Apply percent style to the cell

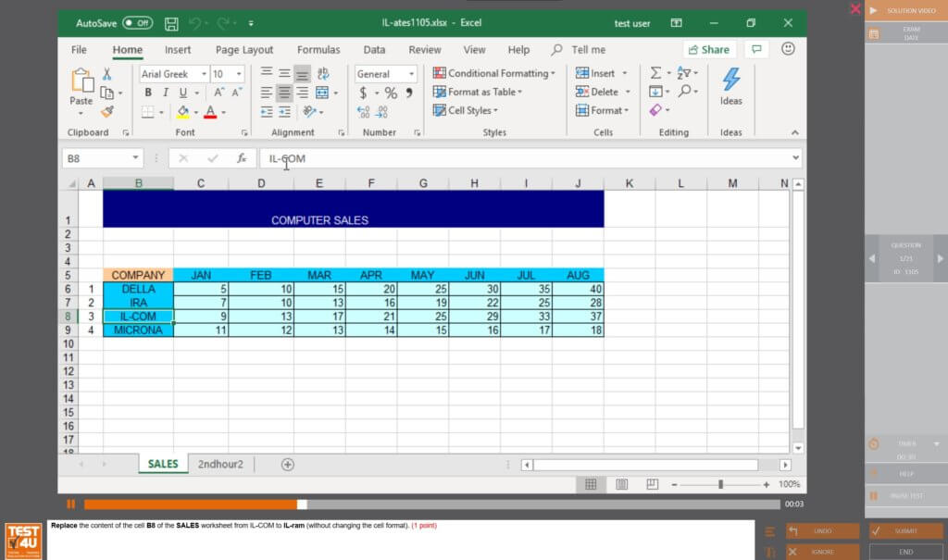coord(390,93)
